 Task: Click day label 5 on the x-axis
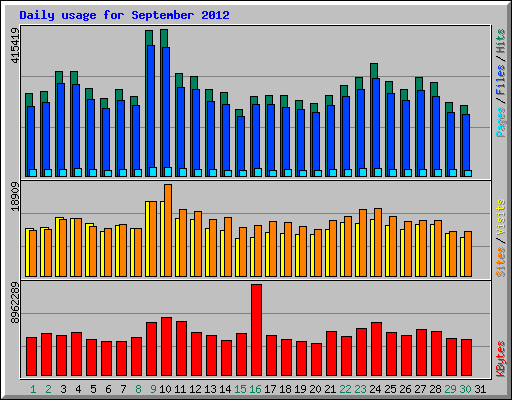point(93,389)
